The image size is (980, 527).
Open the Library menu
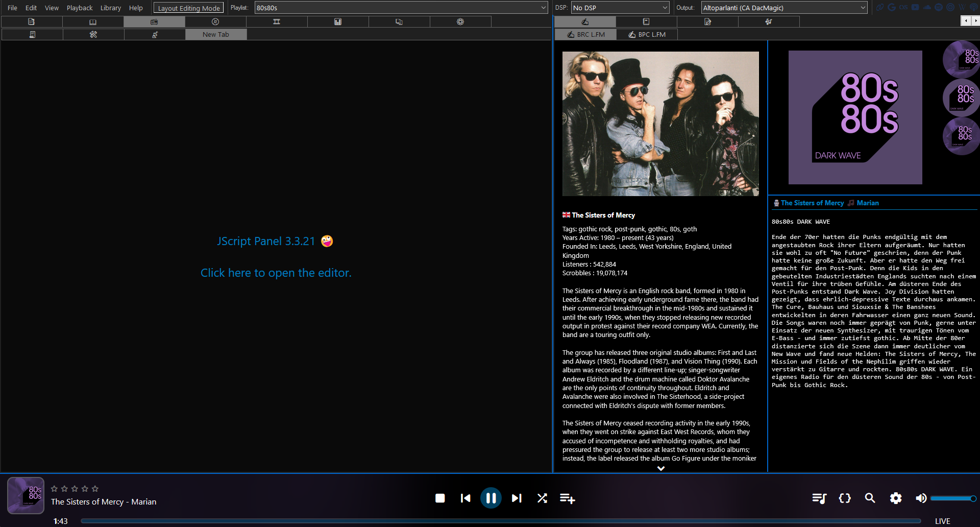click(x=110, y=8)
